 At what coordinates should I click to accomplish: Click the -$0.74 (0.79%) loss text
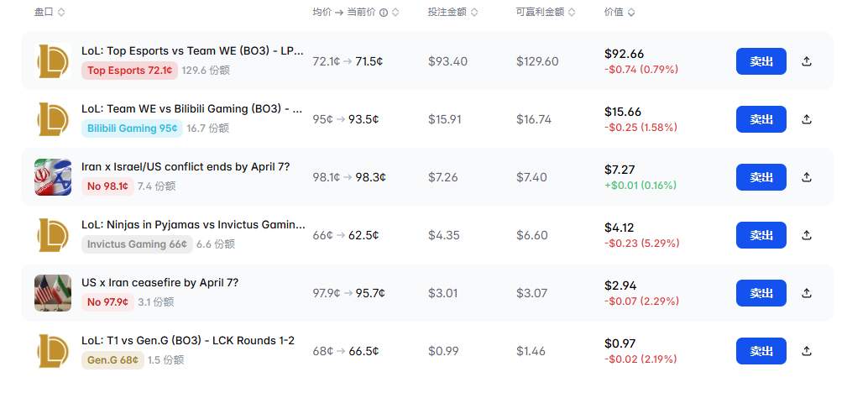[641, 70]
